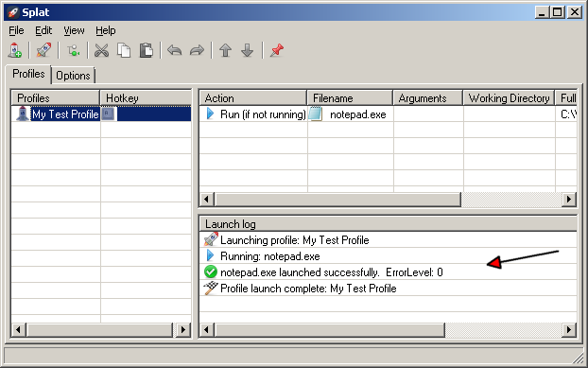This screenshot has height=368, width=588.
Task: Click the rocket icon in the Launch log
Action: click(x=211, y=239)
